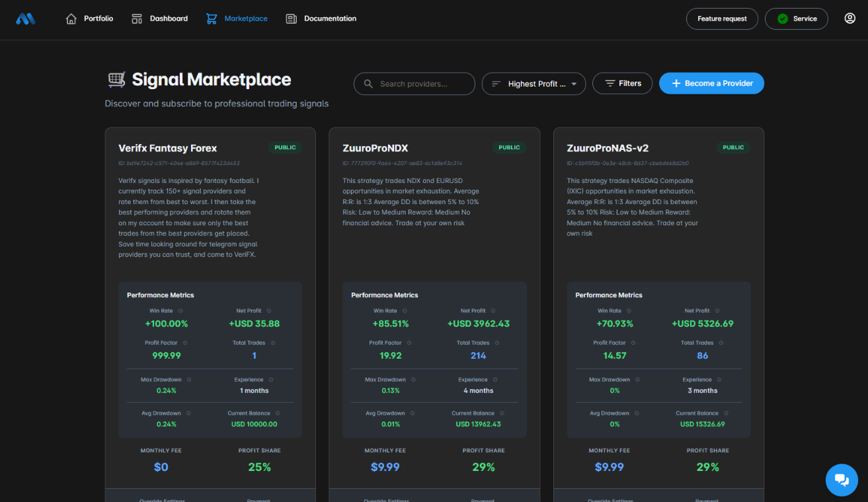Viewport: 868px width, 502px height.
Task: Select the Marketplace nav item
Action: (237, 18)
